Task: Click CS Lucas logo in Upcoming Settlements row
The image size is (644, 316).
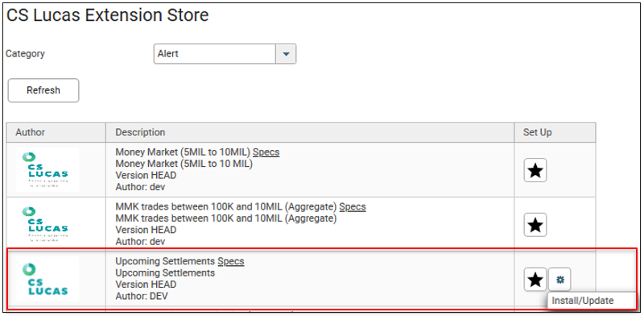Action: (47, 279)
